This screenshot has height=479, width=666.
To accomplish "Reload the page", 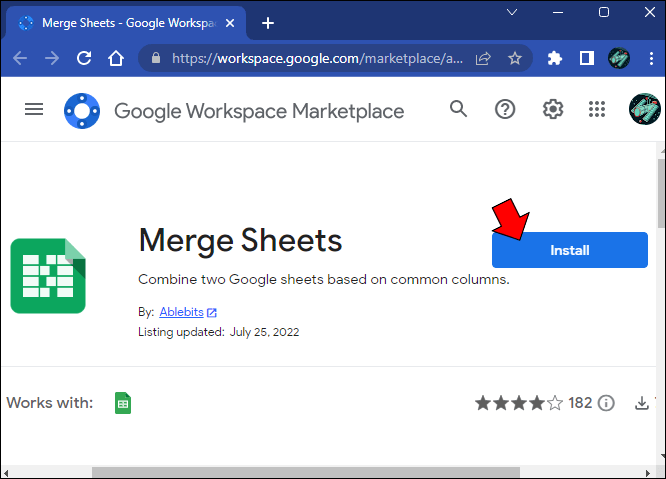I will tap(84, 59).
